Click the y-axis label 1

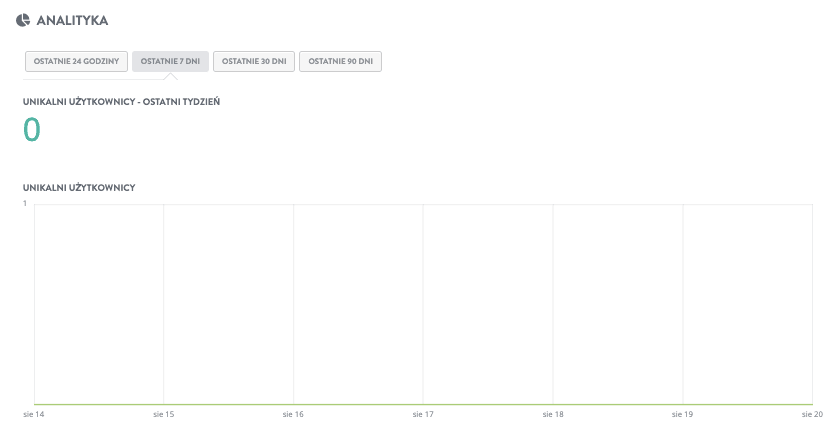click(x=25, y=203)
